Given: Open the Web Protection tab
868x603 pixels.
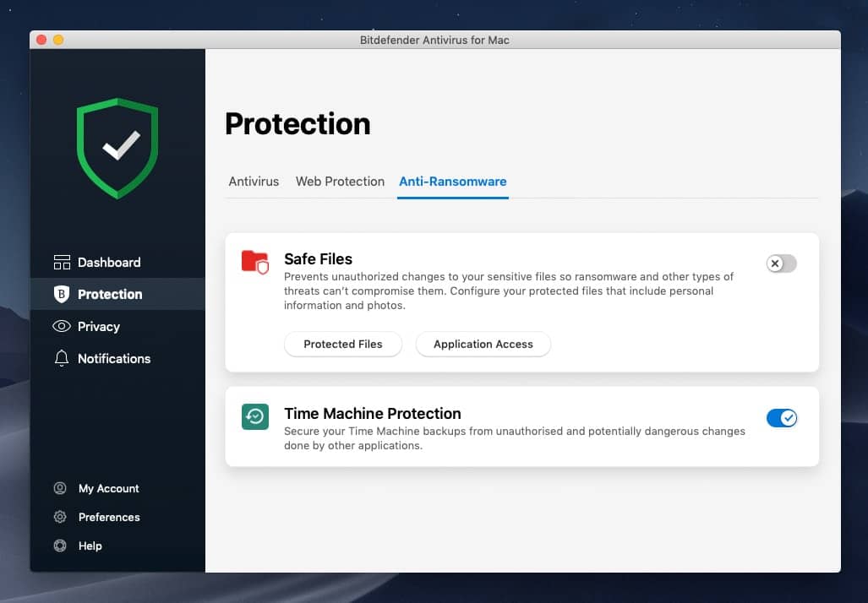Looking at the screenshot, I should [340, 181].
